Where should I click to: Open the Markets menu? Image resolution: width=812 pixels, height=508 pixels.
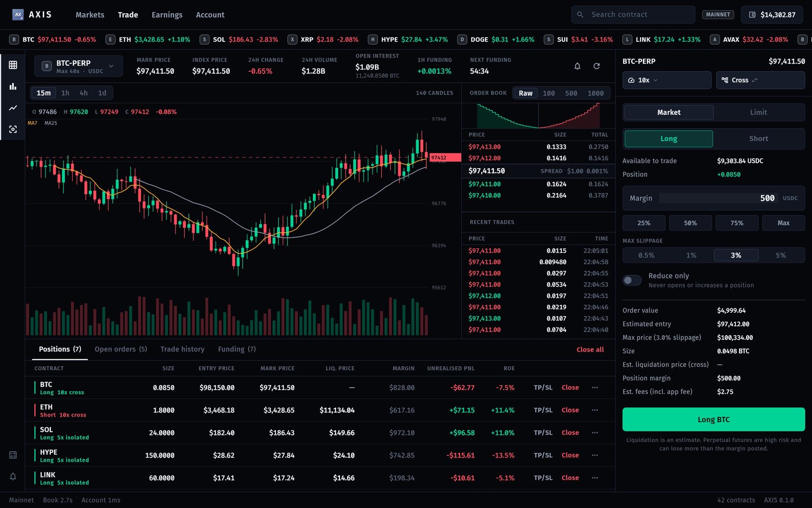pos(90,15)
